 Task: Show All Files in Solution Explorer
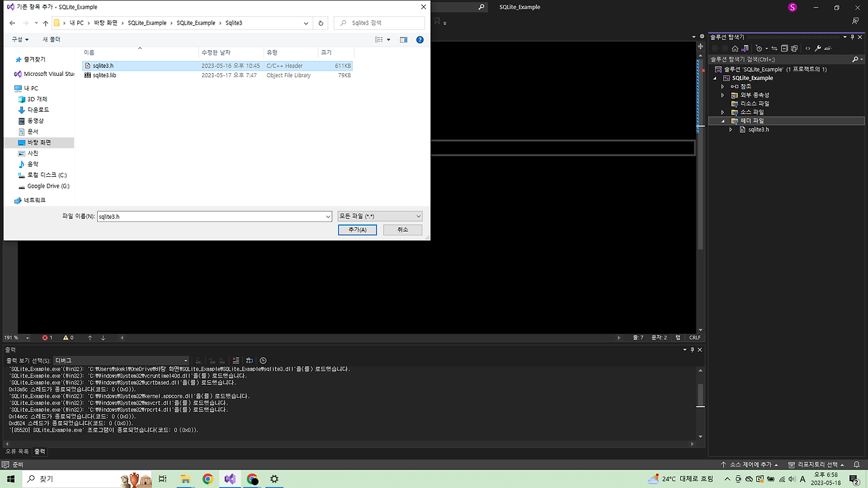794,48
